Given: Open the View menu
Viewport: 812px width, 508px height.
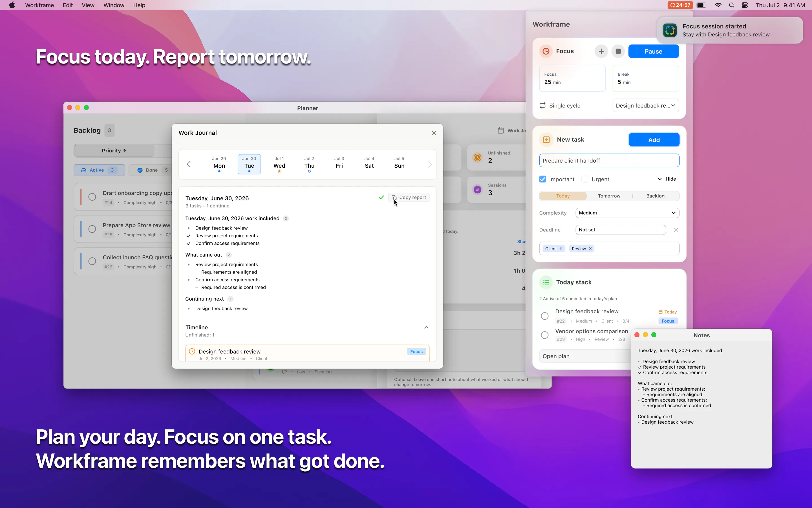Looking at the screenshot, I should click(x=88, y=5).
